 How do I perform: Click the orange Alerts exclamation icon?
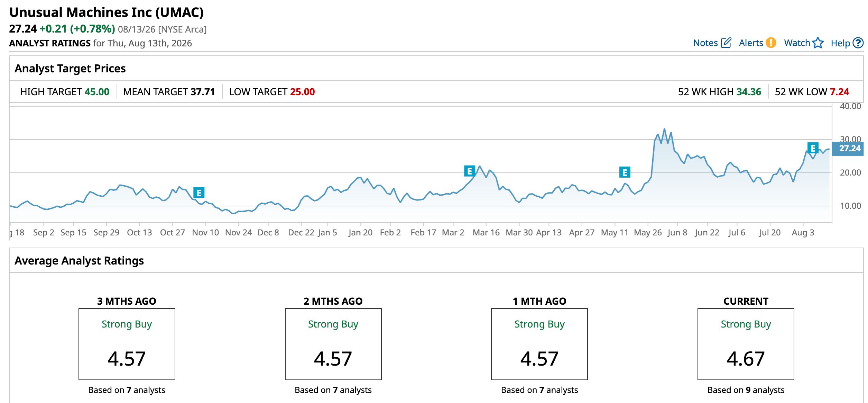[x=771, y=43]
